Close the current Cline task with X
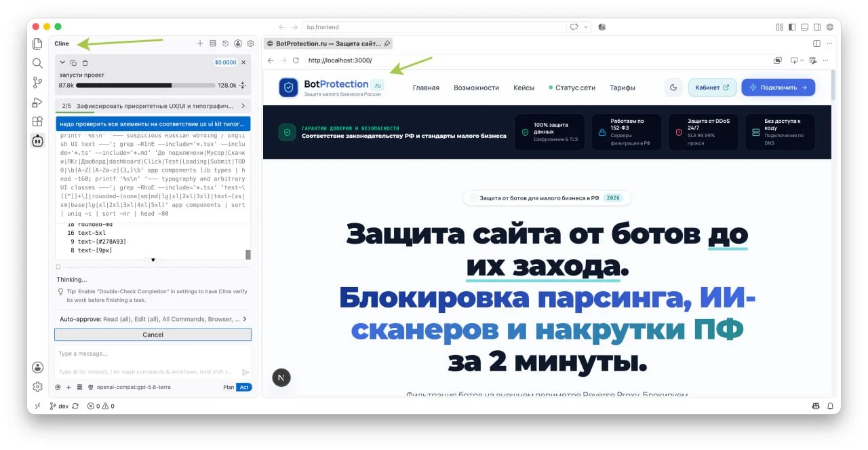Image resolution: width=868 pixels, height=450 pixels. tap(244, 62)
